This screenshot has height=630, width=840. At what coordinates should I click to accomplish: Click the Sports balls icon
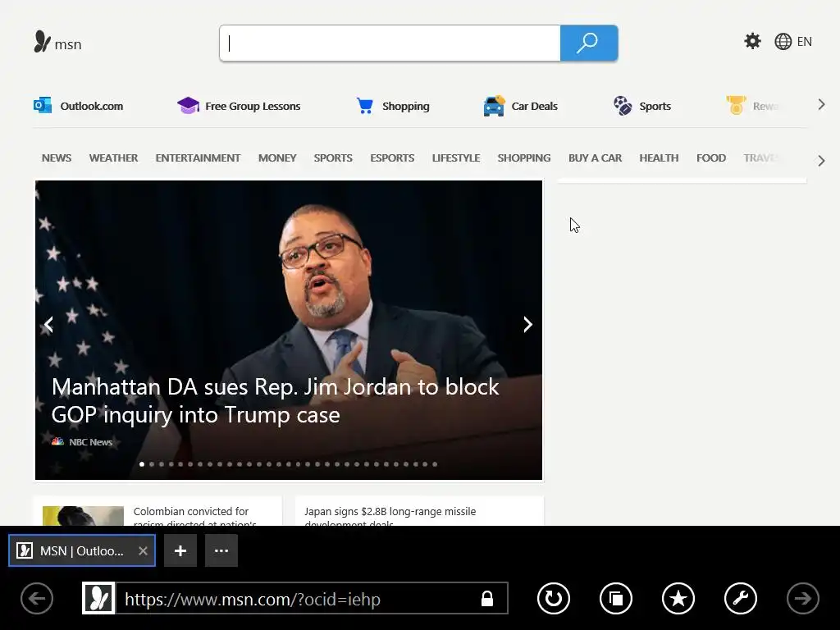pos(623,106)
